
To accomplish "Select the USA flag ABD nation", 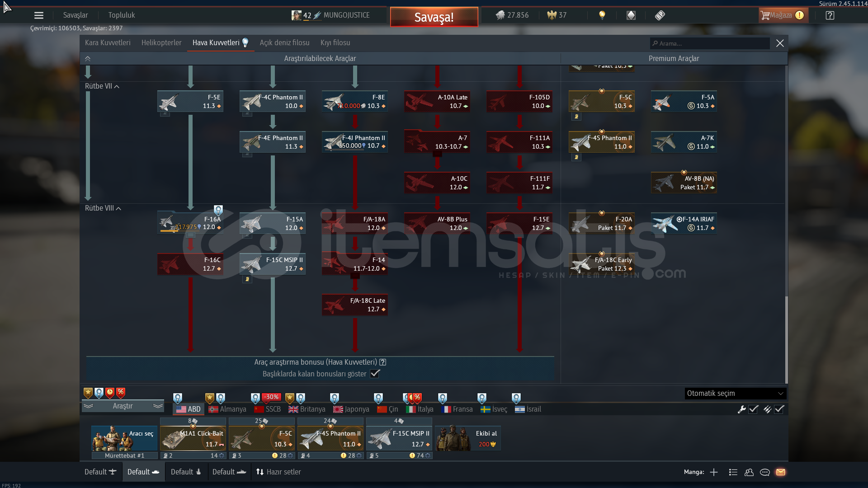I will [x=189, y=409].
